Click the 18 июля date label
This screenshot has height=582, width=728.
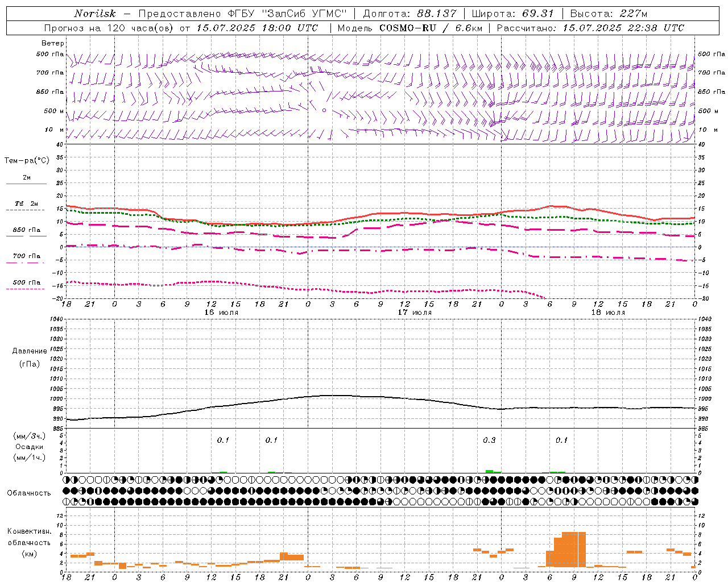click(x=608, y=313)
